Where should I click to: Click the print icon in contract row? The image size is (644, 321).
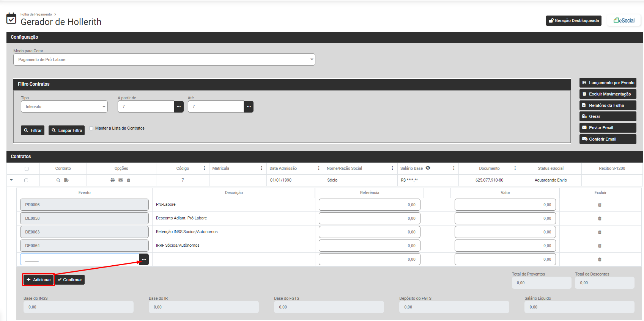[x=112, y=180]
